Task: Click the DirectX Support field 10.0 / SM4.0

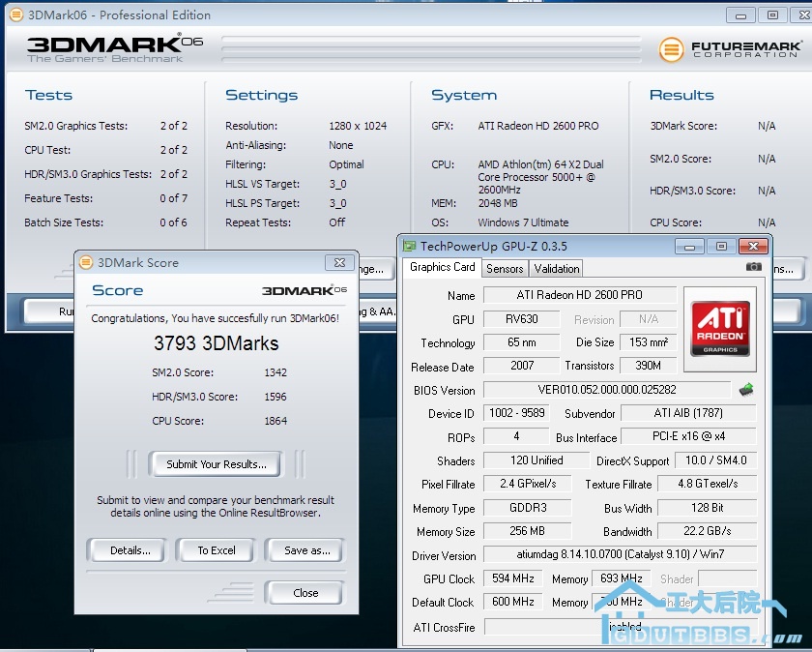Action: pyautogui.click(x=715, y=459)
